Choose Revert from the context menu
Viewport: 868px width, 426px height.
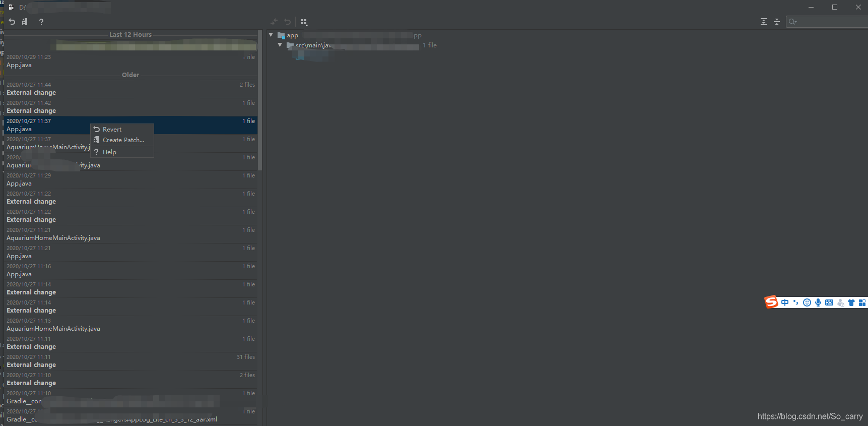122,130
